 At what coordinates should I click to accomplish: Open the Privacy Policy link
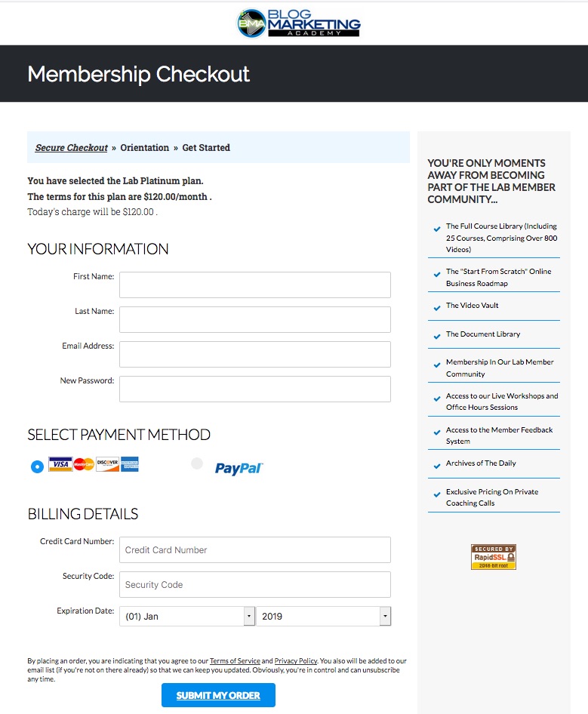pos(296,660)
